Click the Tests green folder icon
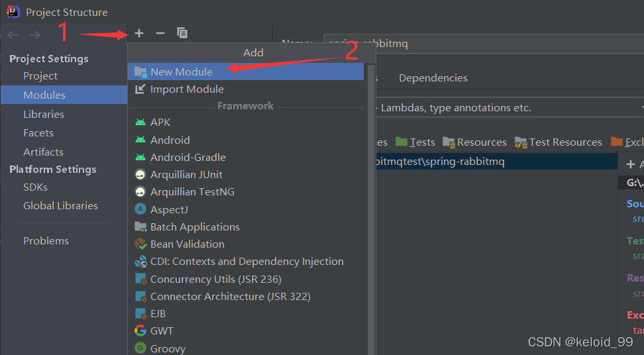644x355 pixels. [x=402, y=142]
